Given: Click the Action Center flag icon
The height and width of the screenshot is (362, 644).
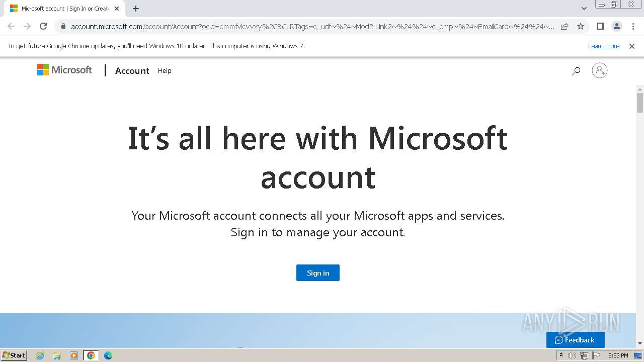Looking at the screenshot, I should click(x=596, y=355).
